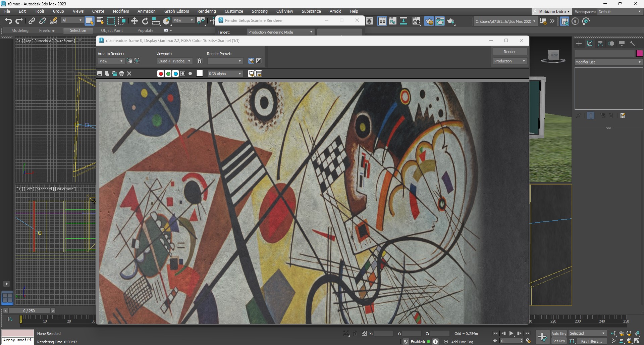Open the RGB Alpha channel dropdown
This screenshot has height=345, width=644.
point(225,74)
